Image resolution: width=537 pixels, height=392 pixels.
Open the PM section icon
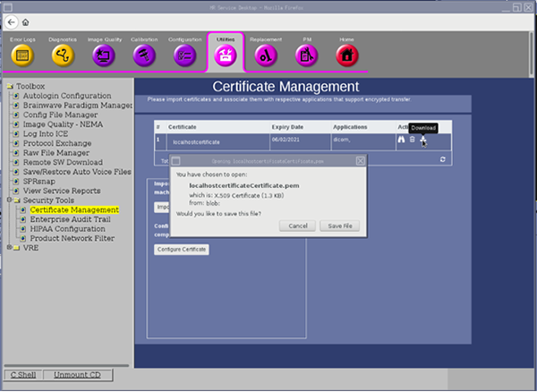[x=307, y=55]
